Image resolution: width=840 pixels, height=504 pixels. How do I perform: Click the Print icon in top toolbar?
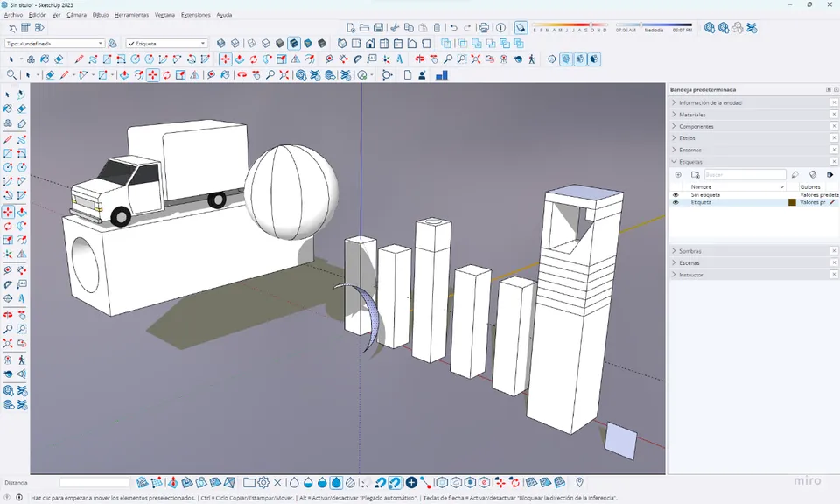pos(484,28)
